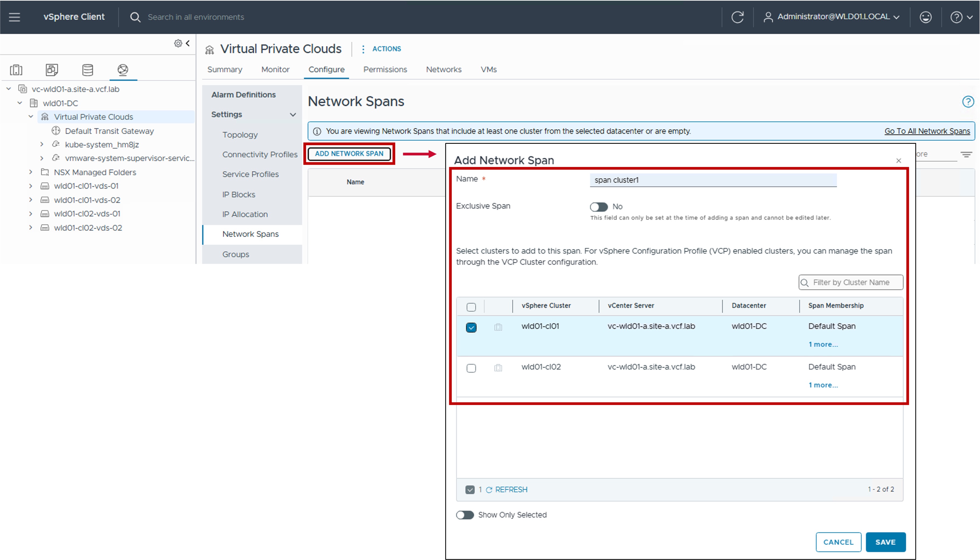Click the vCenter server icon in the tree
Screen dimensions: 980x560
(23, 89)
